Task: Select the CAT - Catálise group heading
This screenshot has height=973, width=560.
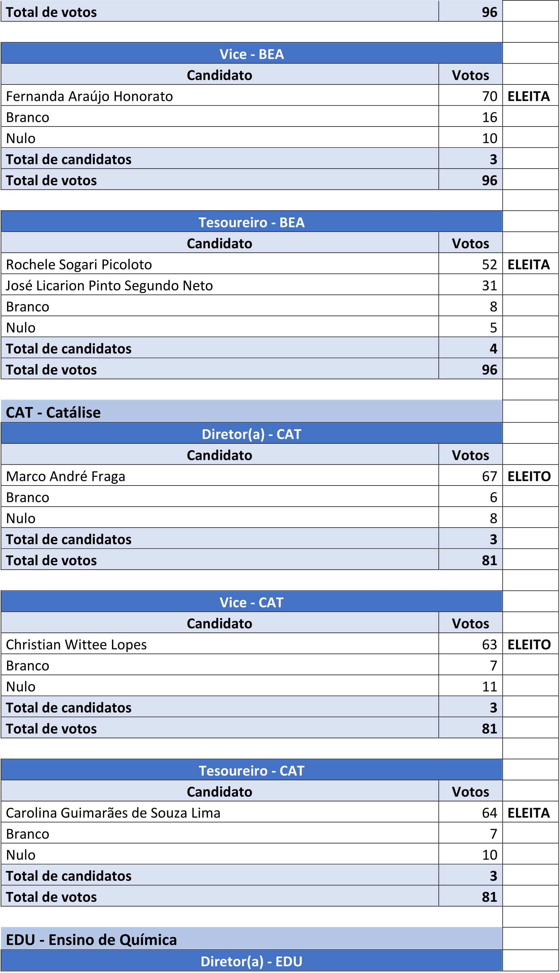Action: (x=53, y=412)
